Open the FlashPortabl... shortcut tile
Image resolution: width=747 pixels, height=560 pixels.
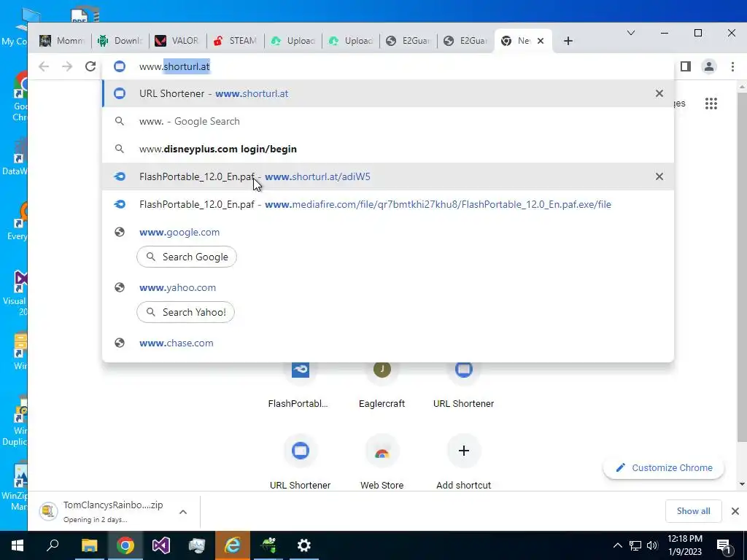coord(300,386)
